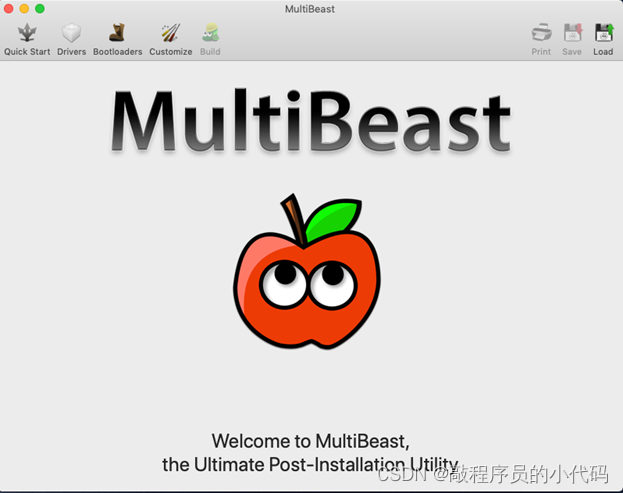Screen dimensions: 623x493
Task: Click the 'Welcome to MultiBeast,' text
Action: tap(310, 441)
